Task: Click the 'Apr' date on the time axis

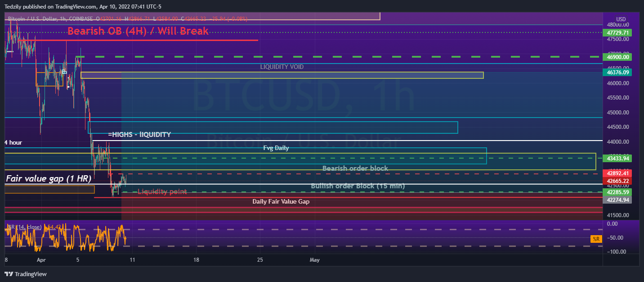Action: 41,260
